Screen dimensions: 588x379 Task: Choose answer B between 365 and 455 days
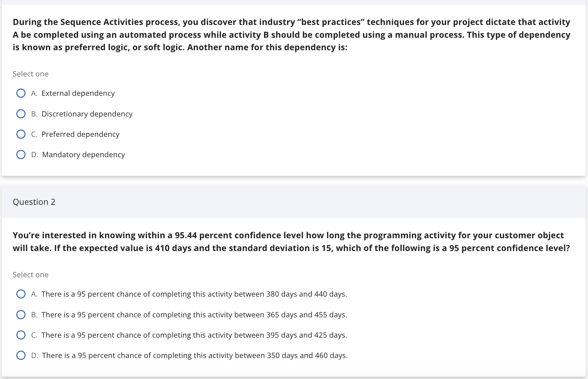click(21, 314)
